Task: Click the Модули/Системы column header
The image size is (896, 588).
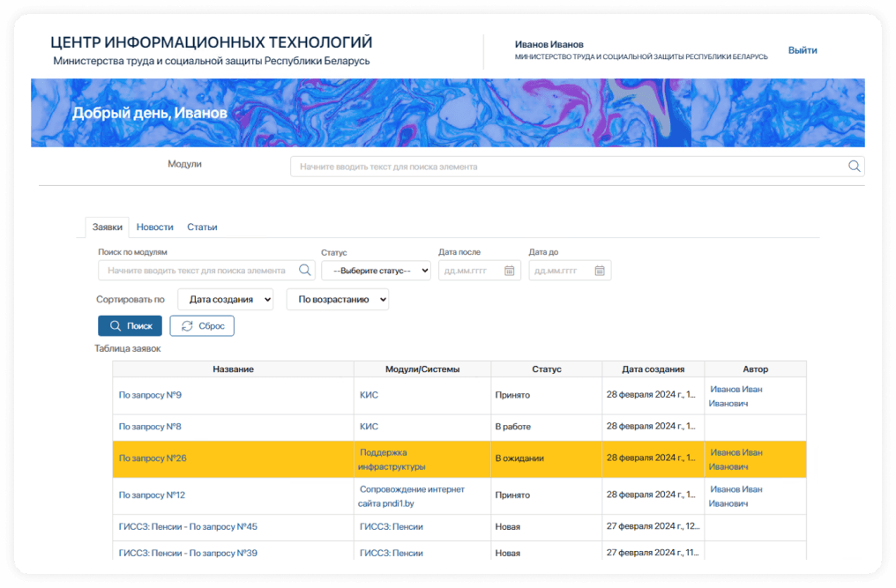Action: click(x=422, y=369)
